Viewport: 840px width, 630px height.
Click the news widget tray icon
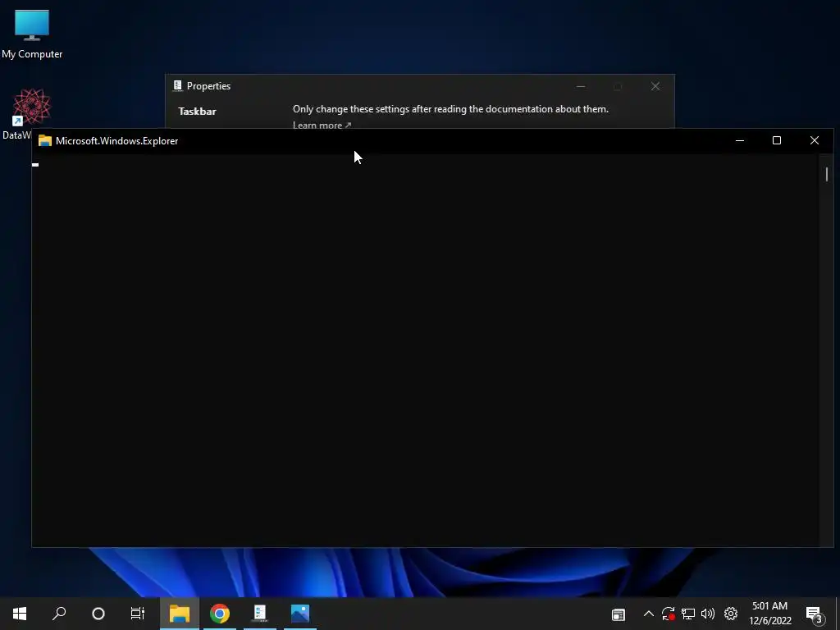619,614
